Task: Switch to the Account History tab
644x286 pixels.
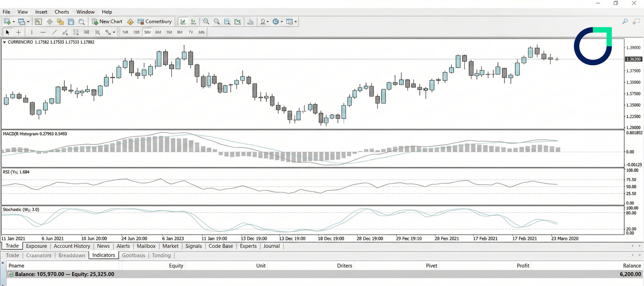Action: [x=72, y=246]
